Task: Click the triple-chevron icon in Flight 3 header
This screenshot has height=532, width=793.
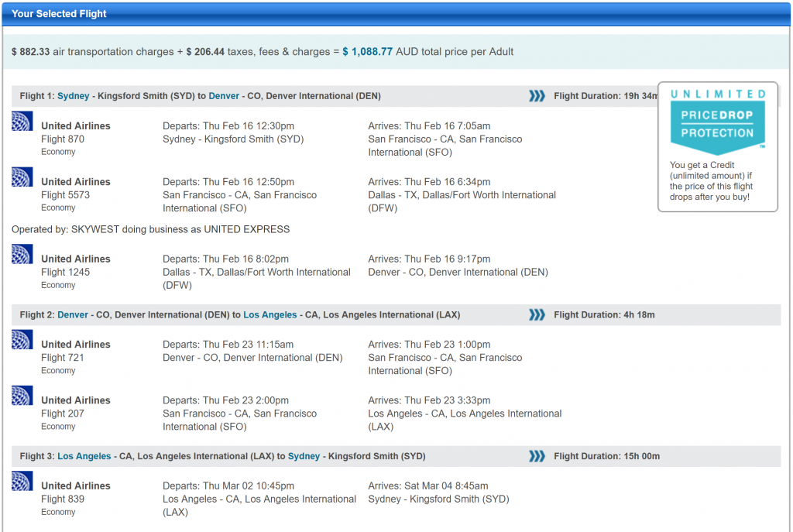Action: pyautogui.click(x=537, y=456)
